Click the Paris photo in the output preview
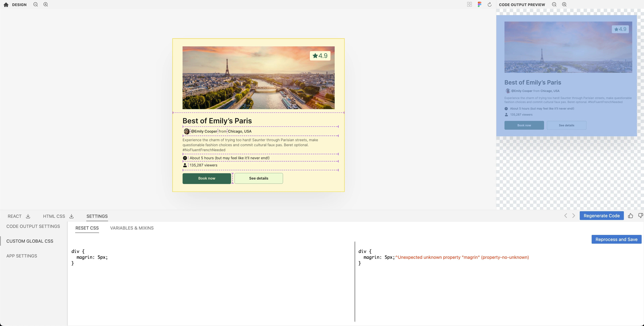This screenshot has height=326, width=644. pyautogui.click(x=568, y=47)
